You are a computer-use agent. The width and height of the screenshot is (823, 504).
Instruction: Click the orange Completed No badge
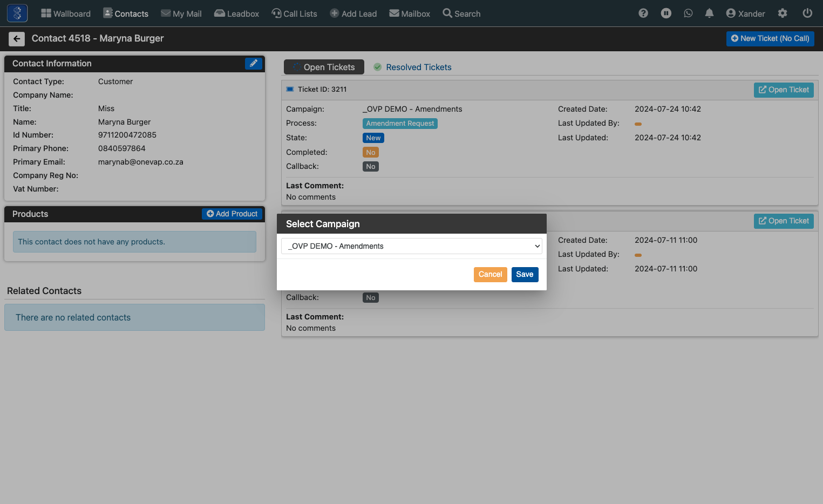[371, 153]
